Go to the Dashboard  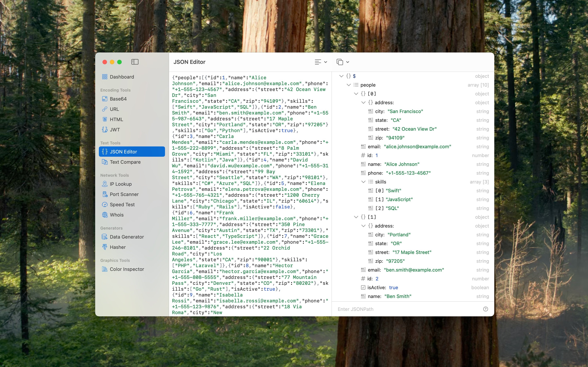[121, 77]
